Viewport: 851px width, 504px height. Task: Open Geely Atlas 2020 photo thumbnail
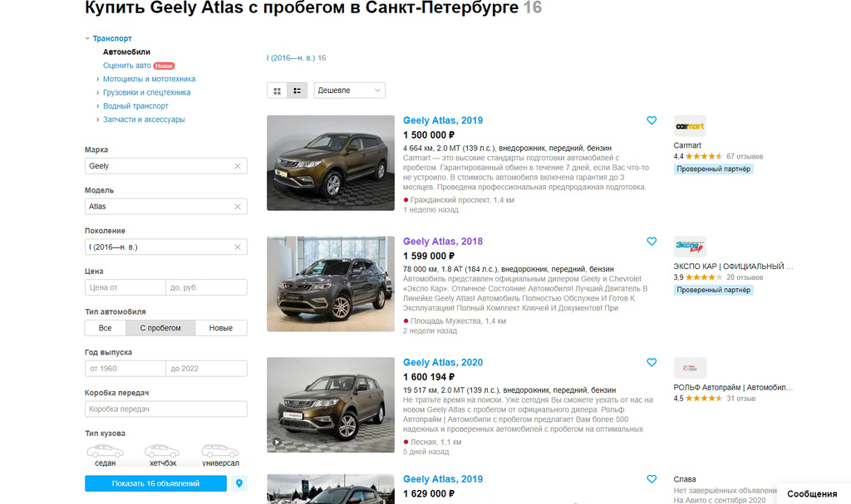tap(331, 404)
